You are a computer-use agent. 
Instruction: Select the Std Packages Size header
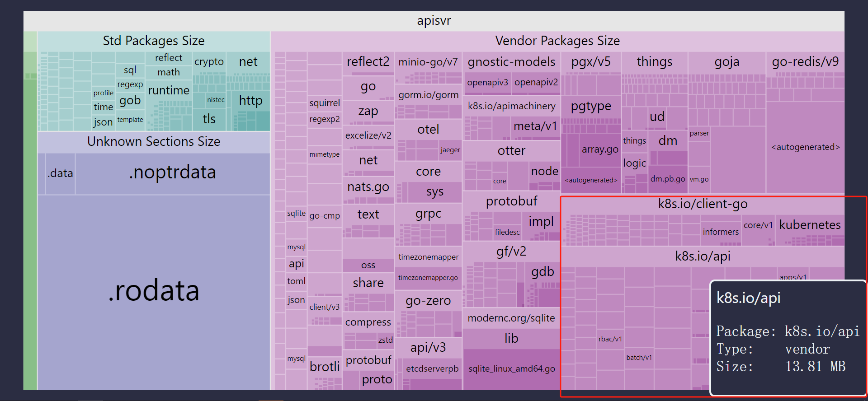click(154, 41)
